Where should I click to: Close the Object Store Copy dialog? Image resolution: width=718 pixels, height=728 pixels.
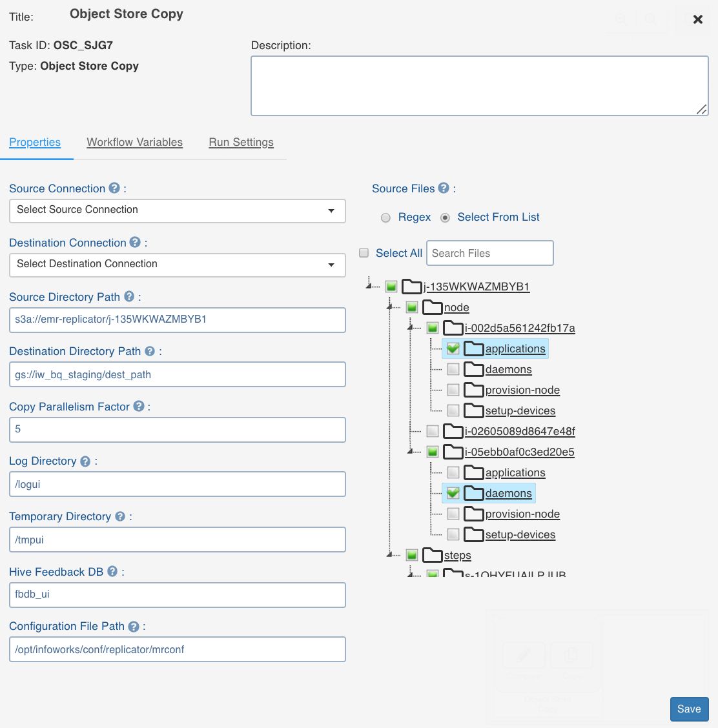(x=698, y=19)
